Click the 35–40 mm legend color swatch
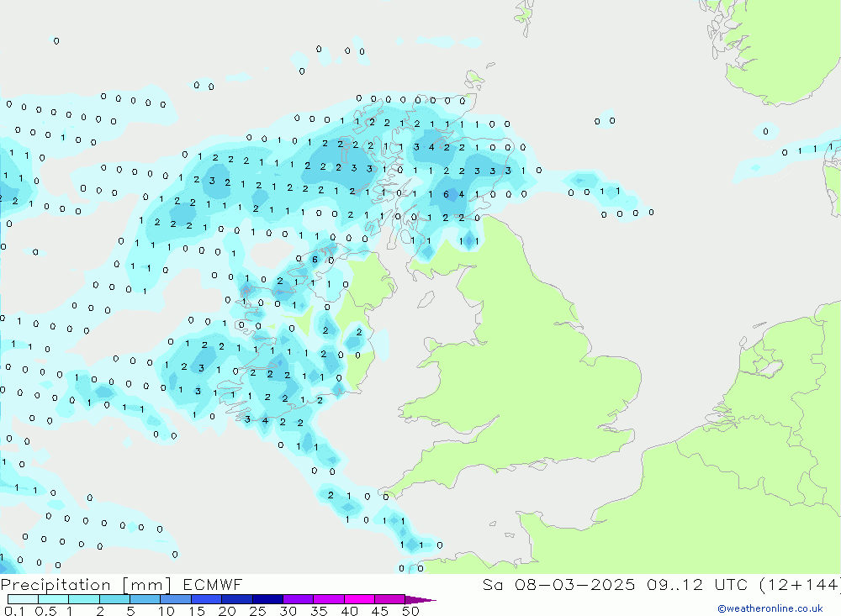The height and width of the screenshot is (616, 841). click(329, 599)
